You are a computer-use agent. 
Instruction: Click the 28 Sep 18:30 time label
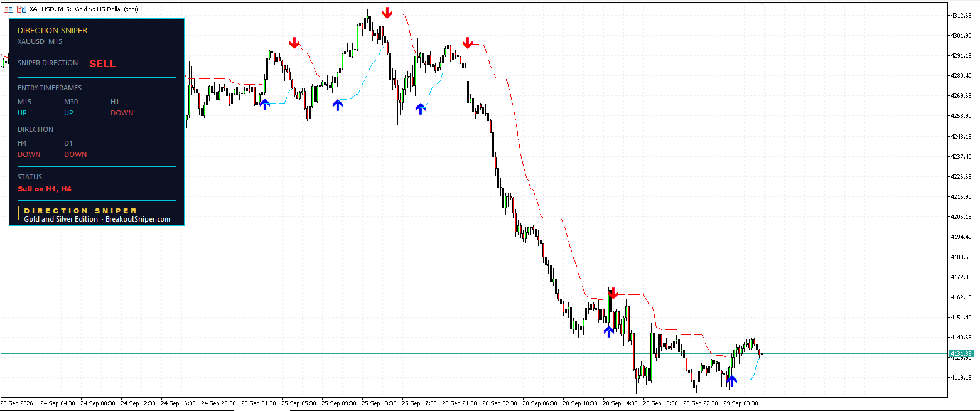pyautogui.click(x=660, y=403)
